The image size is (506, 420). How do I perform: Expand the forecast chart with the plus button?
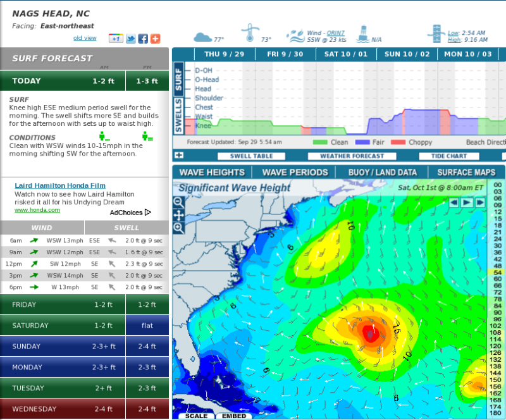179,156
